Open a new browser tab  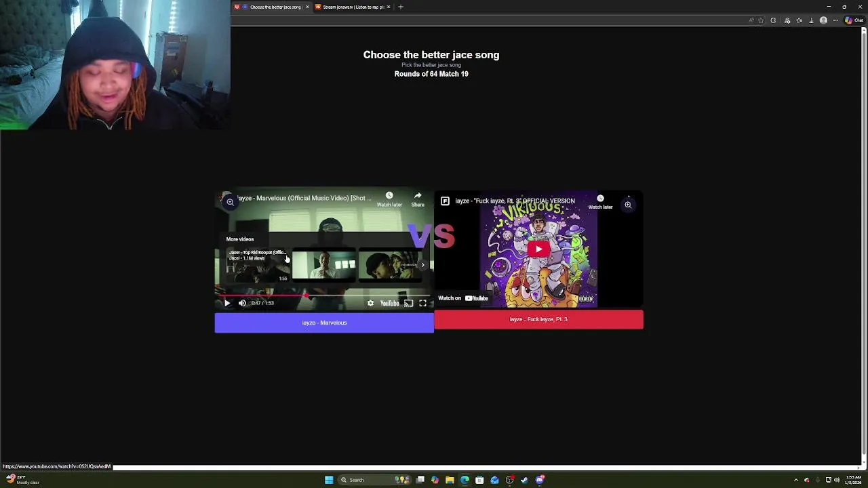tap(401, 7)
